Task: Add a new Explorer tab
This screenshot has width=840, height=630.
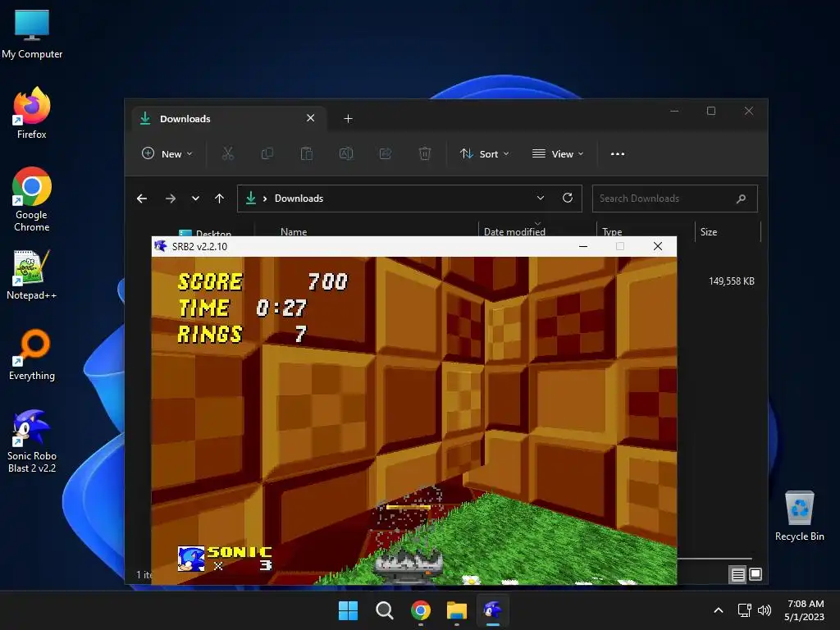Action: pos(348,118)
